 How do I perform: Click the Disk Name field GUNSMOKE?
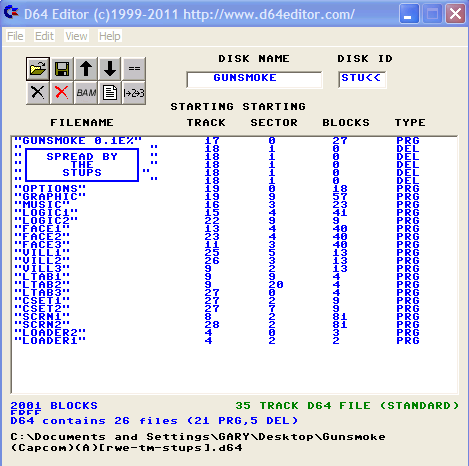[x=254, y=79]
